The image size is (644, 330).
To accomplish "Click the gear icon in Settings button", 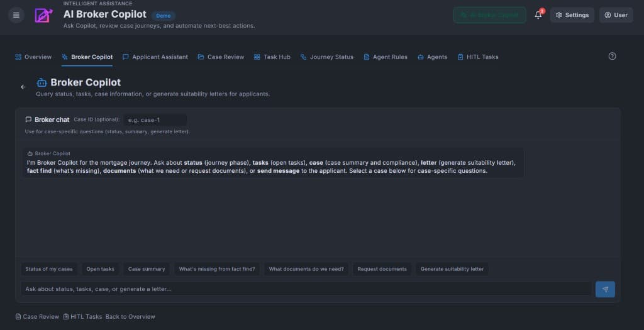I will tap(558, 15).
